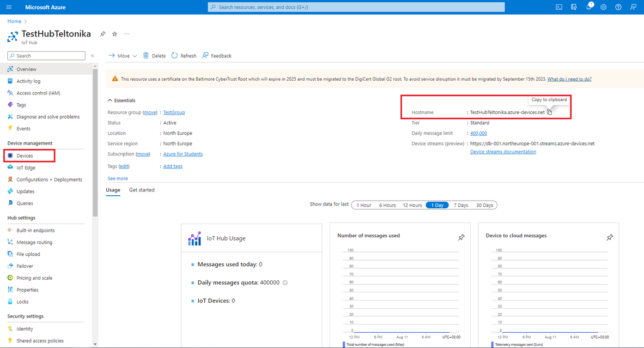Open the notifications bell
The image size is (644, 348).
588,7
